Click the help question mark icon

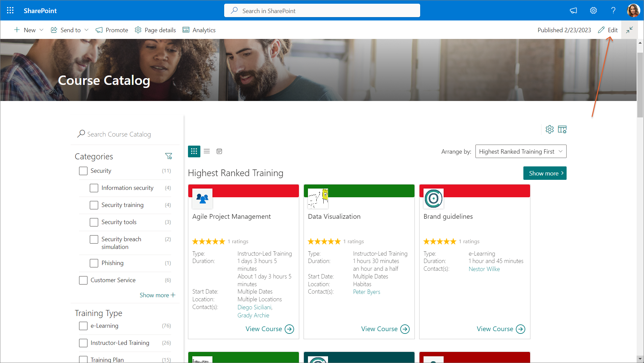click(613, 10)
